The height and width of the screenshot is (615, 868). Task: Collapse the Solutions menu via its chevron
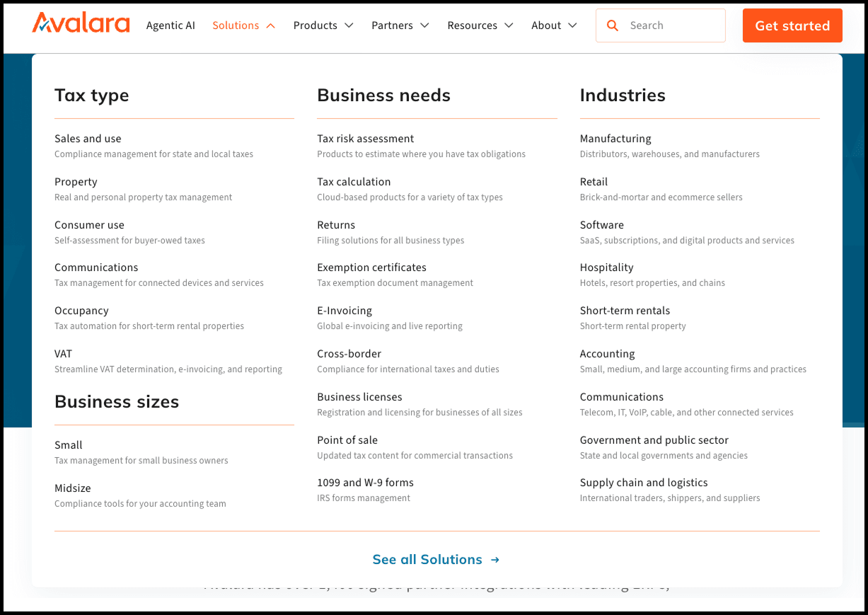[270, 25]
